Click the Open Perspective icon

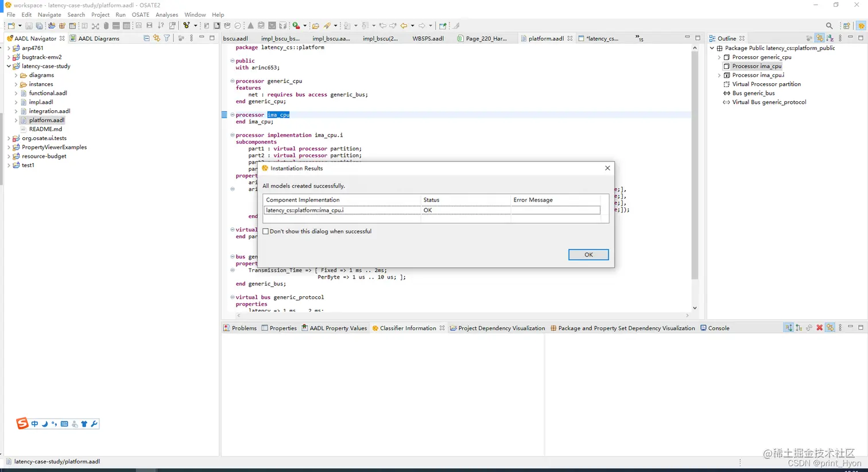846,26
